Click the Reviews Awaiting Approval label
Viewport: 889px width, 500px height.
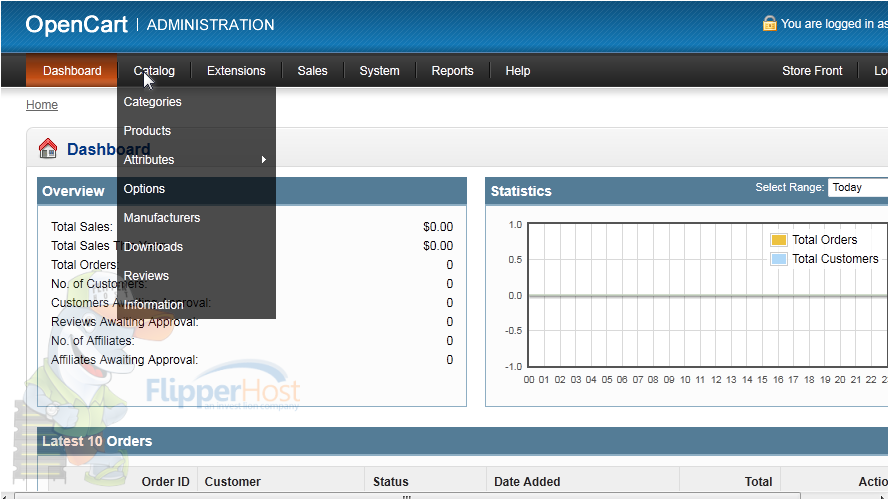coord(125,322)
